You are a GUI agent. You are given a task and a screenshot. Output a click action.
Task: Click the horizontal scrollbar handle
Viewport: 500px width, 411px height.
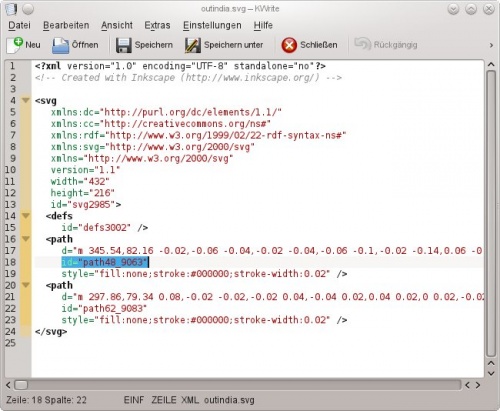21,385
